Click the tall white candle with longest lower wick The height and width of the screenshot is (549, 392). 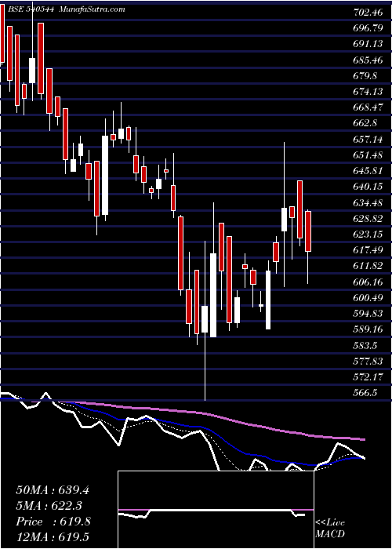205,319
